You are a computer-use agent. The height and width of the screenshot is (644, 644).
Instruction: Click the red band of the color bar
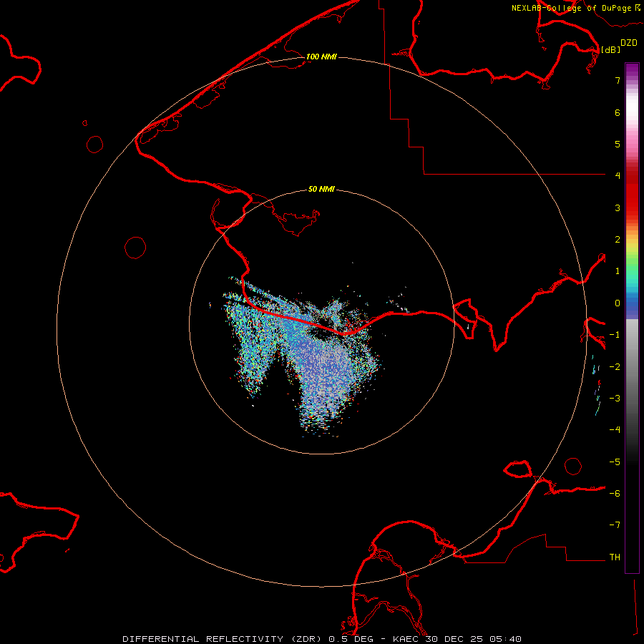pos(632,191)
